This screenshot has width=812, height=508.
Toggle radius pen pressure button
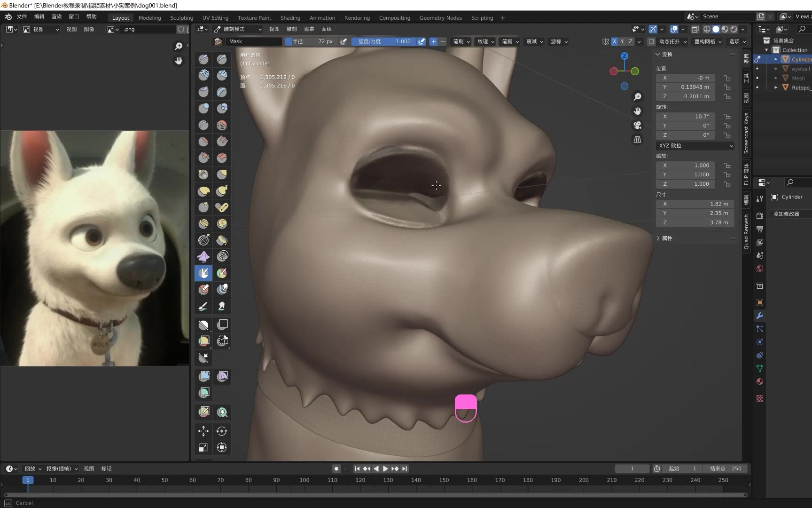[344, 41]
